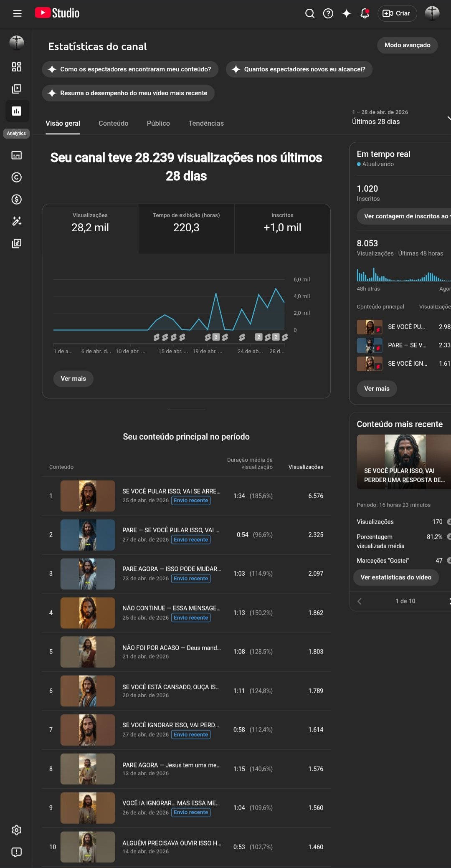Open the Earn dollar icon in sidebar

(x=17, y=200)
